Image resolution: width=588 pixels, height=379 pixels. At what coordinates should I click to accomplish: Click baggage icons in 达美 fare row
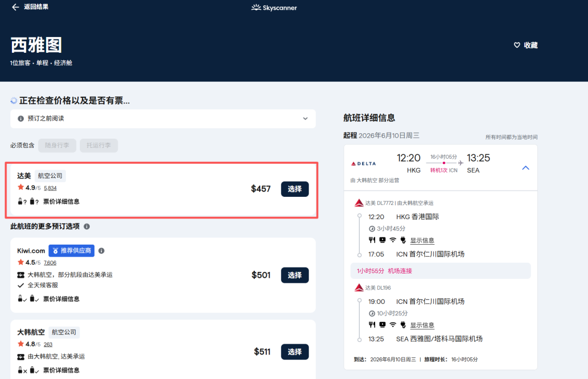[27, 202]
